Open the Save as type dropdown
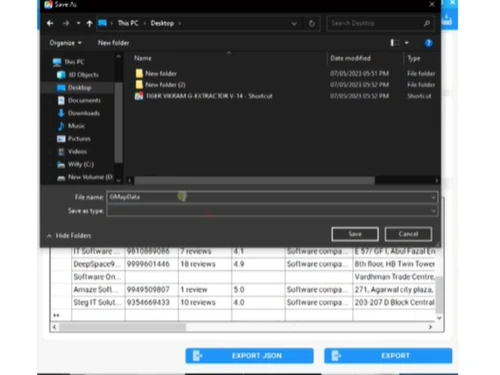 pos(272,211)
